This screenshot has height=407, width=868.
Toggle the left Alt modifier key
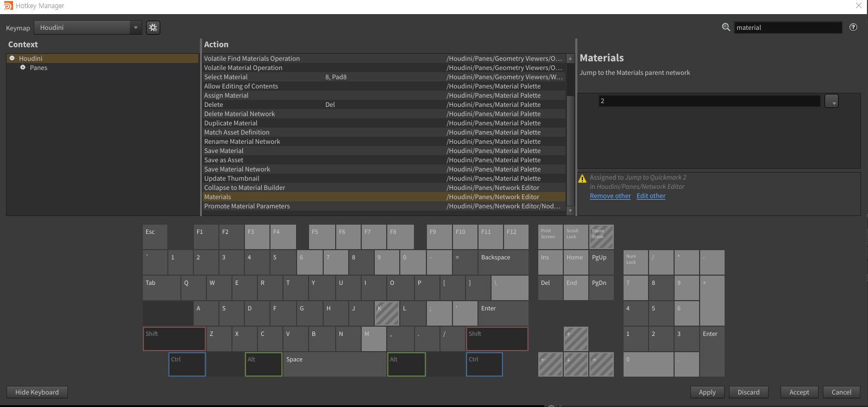click(x=263, y=364)
